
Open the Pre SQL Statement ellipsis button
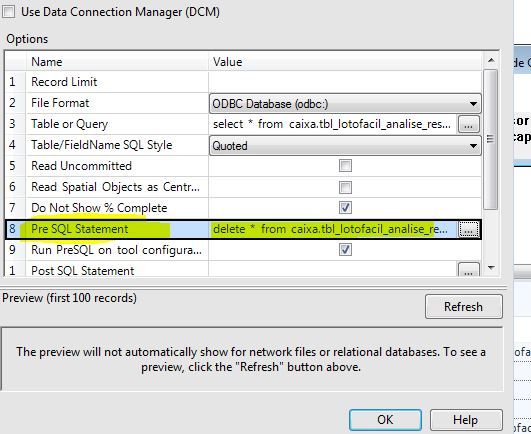point(468,230)
